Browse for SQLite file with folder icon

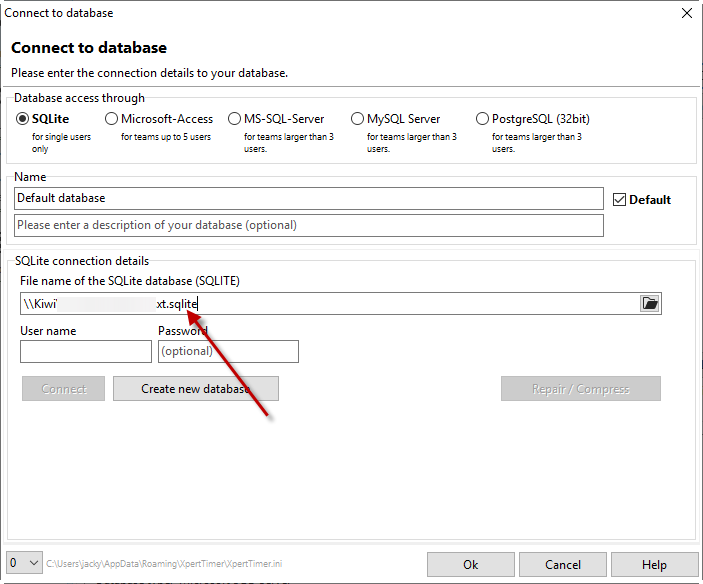coord(650,304)
